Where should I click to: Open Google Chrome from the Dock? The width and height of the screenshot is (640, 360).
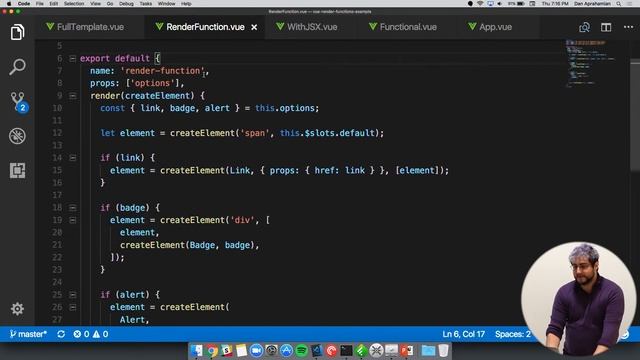click(x=211, y=351)
